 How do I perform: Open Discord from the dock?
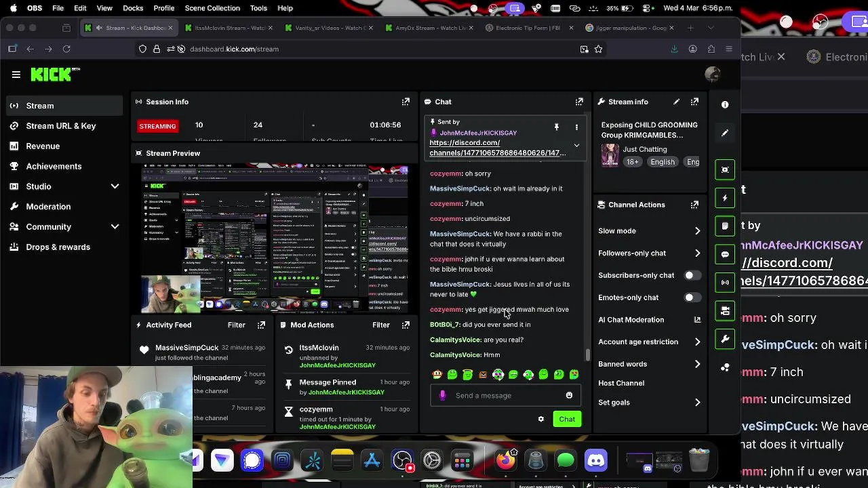pyautogui.click(x=596, y=460)
